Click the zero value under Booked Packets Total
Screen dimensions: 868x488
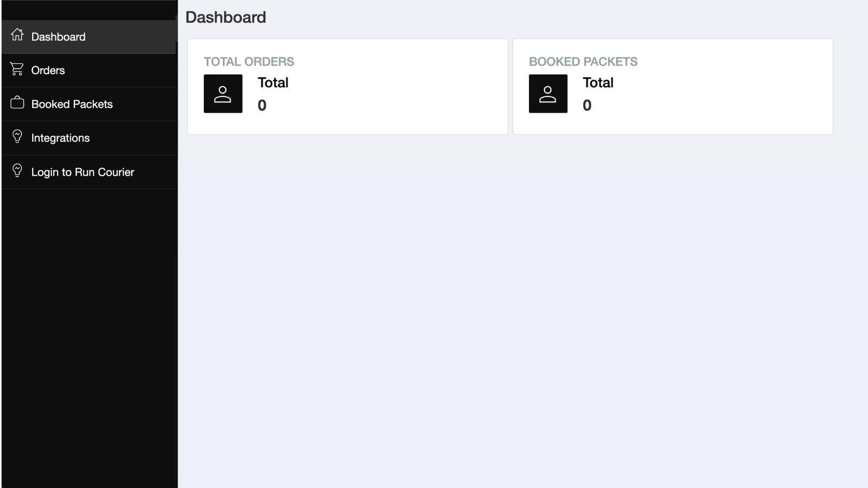click(588, 106)
